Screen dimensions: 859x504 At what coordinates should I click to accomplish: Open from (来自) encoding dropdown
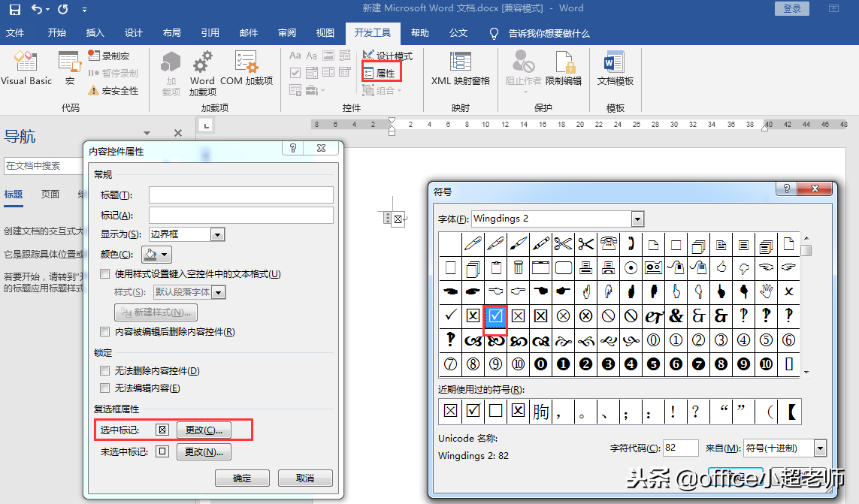820,448
